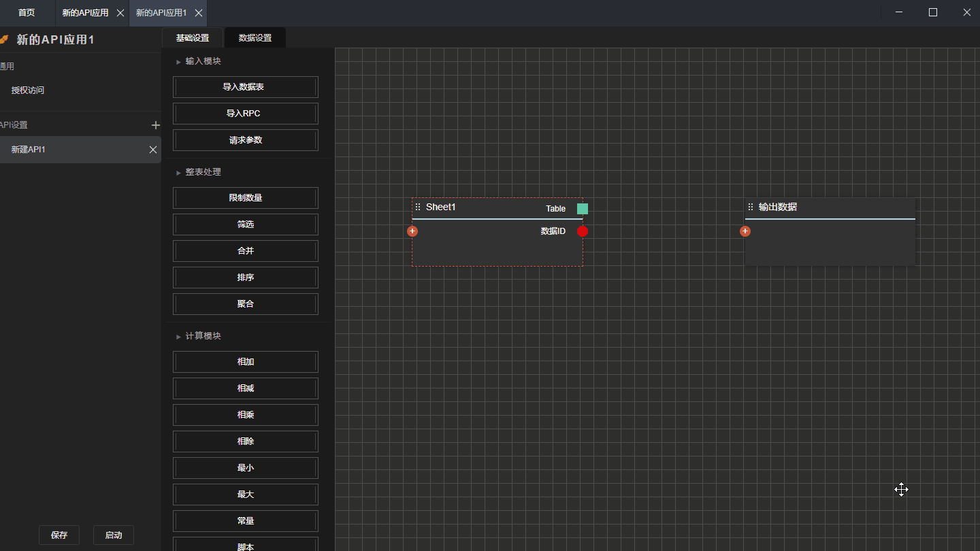980x551 pixels.
Task: Select 新建API1 in the API list
Action: (68, 150)
